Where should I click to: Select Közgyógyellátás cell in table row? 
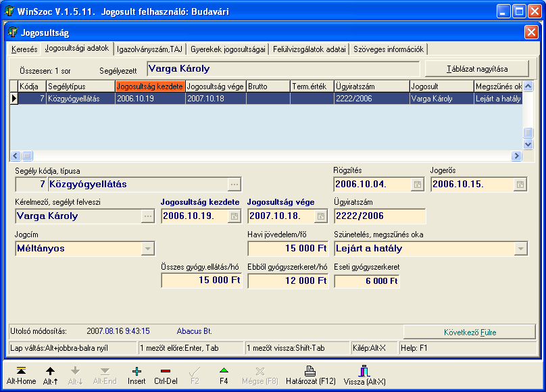(x=81, y=99)
